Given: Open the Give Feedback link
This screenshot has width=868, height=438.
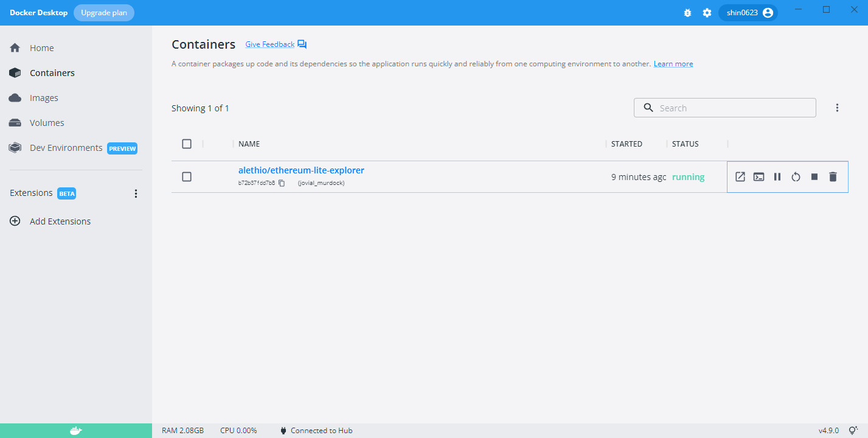Looking at the screenshot, I should click(269, 44).
